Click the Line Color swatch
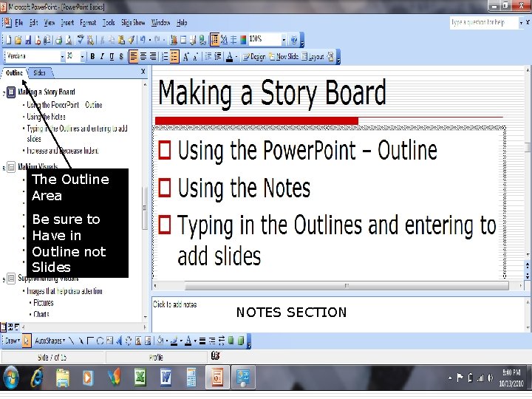Viewport: 532px width, 399px height. tap(174, 341)
